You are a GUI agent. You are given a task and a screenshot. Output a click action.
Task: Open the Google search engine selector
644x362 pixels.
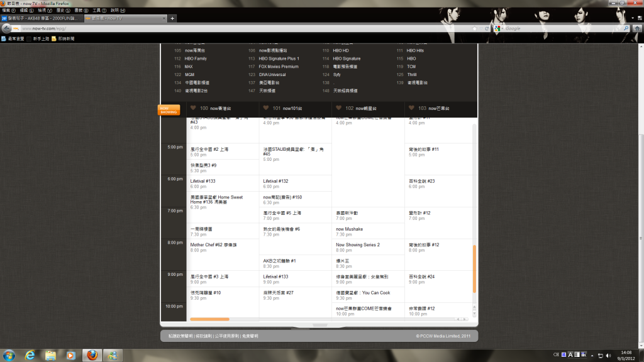[x=498, y=28]
